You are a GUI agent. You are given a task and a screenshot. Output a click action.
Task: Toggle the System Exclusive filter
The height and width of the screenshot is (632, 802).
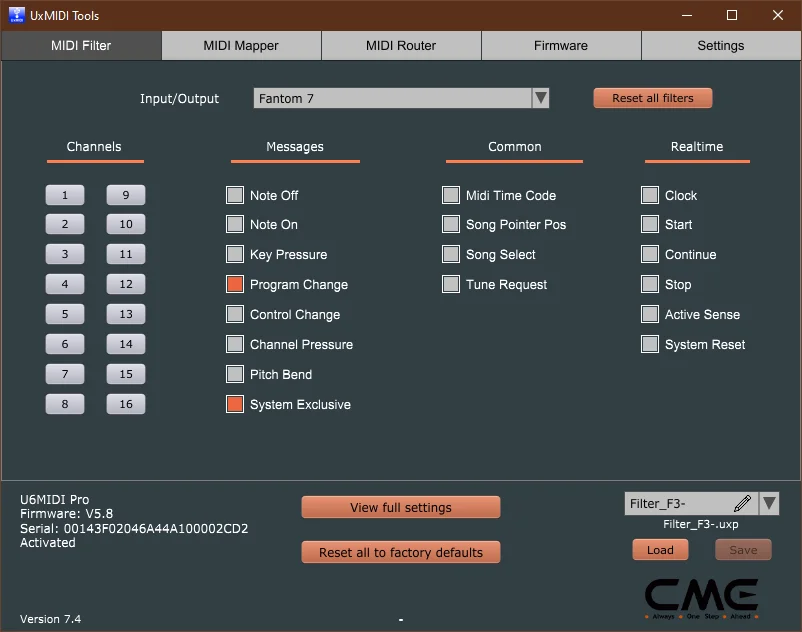[x=235, y=405]
